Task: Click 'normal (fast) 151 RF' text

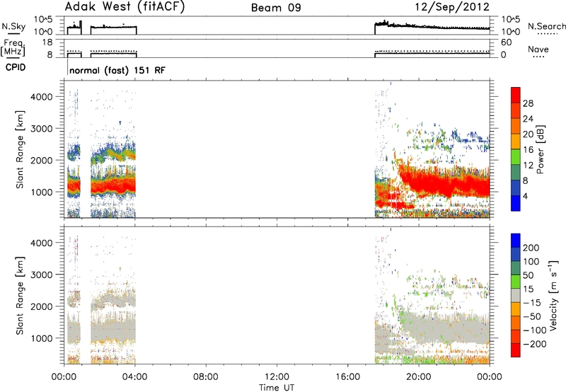Action: tap(117, 70)
